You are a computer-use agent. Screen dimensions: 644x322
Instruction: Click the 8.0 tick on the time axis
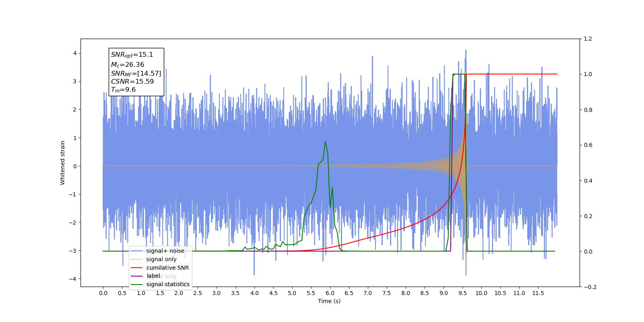(x=406, y=293)
